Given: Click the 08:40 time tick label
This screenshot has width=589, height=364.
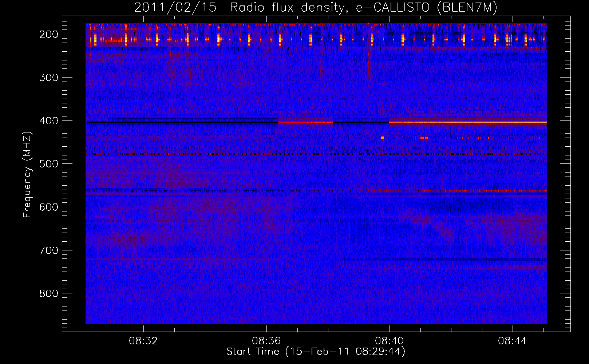Looking at the screenshot, I should (390, 341).
